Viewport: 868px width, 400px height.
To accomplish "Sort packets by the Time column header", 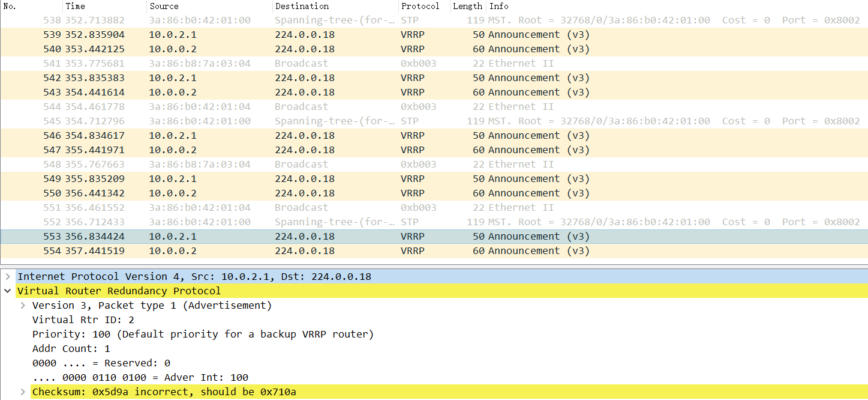I will pos(104,6).
